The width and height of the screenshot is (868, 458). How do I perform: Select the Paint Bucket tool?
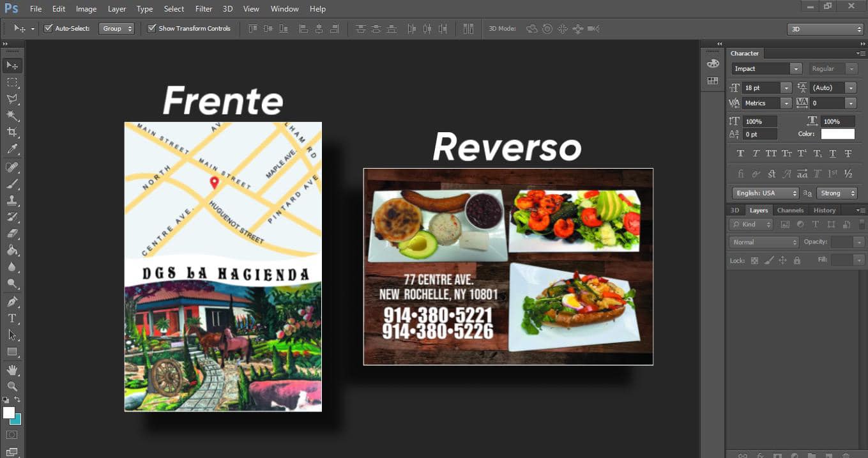tap(12, 250)
